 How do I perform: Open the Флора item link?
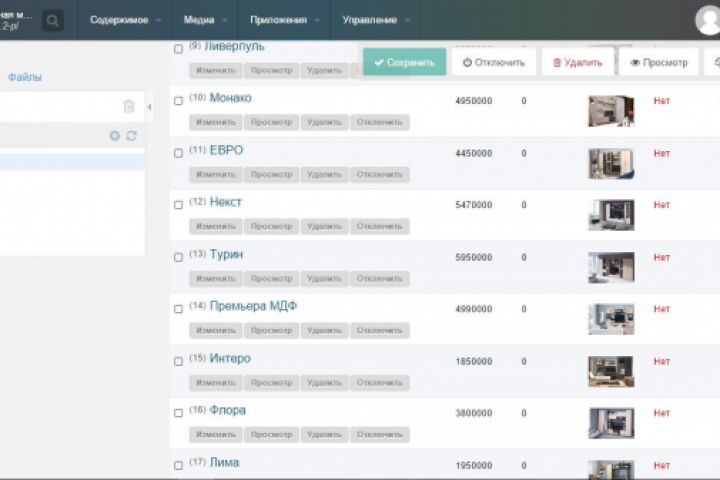pyautogui.click(x=228, y=410)
